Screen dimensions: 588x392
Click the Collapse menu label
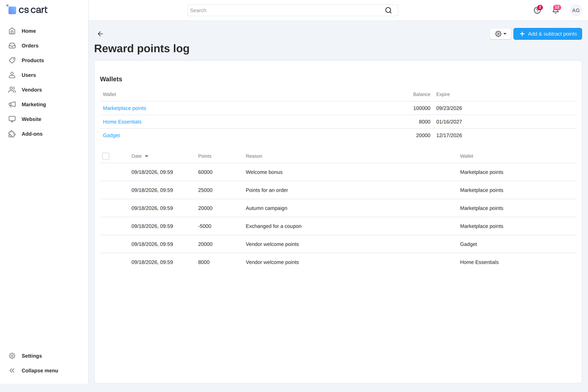(40, 370)
